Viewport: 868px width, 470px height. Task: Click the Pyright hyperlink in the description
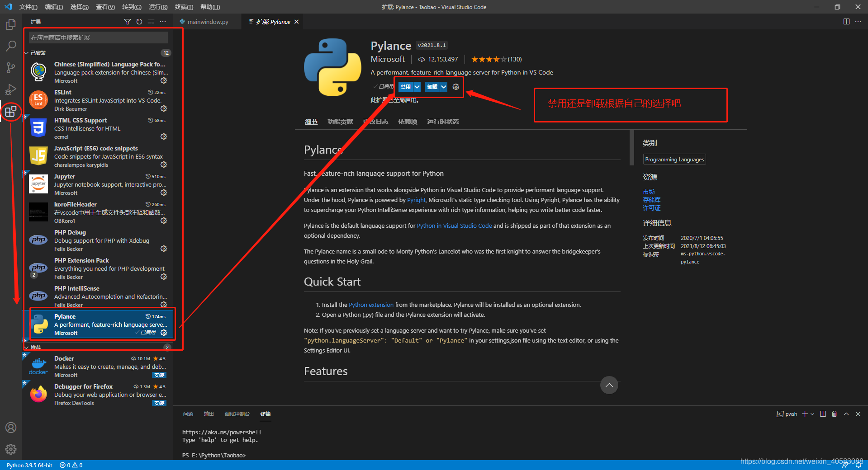click(x=416, y=200)
